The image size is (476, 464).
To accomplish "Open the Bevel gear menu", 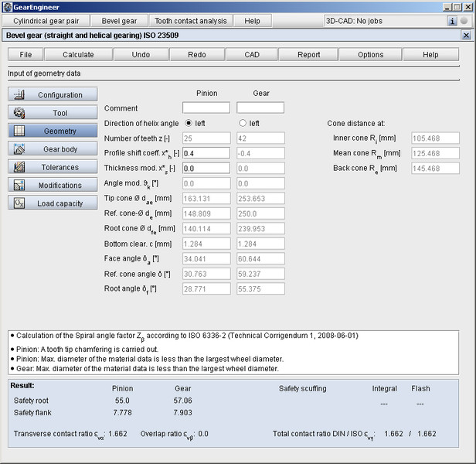I will point(121,21).
